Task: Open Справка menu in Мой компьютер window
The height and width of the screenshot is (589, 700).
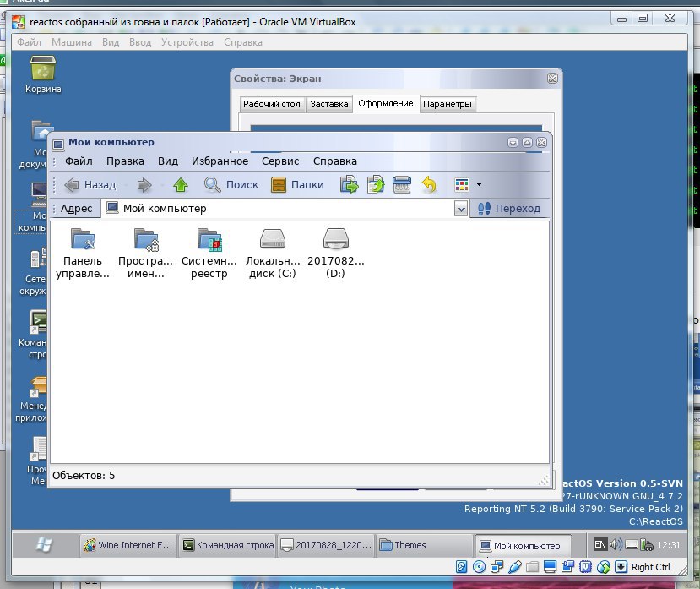Action: 335,161
